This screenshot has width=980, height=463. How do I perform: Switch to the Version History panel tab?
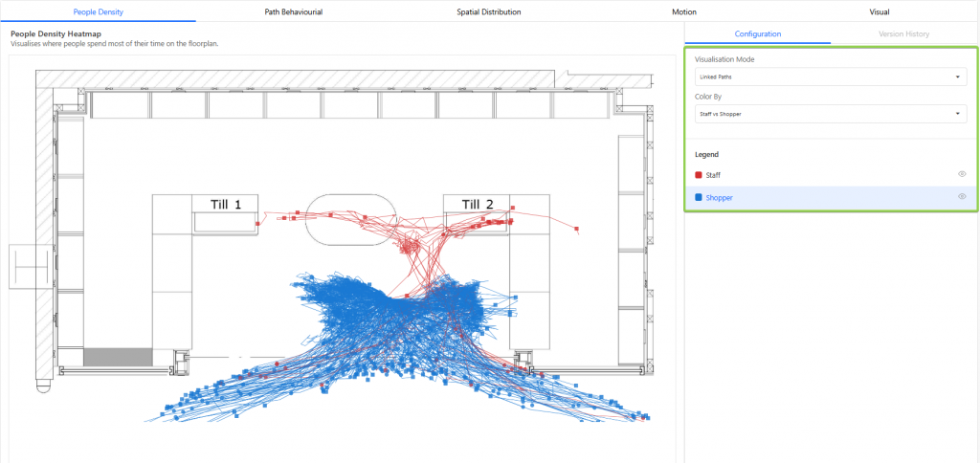point(903,34)
